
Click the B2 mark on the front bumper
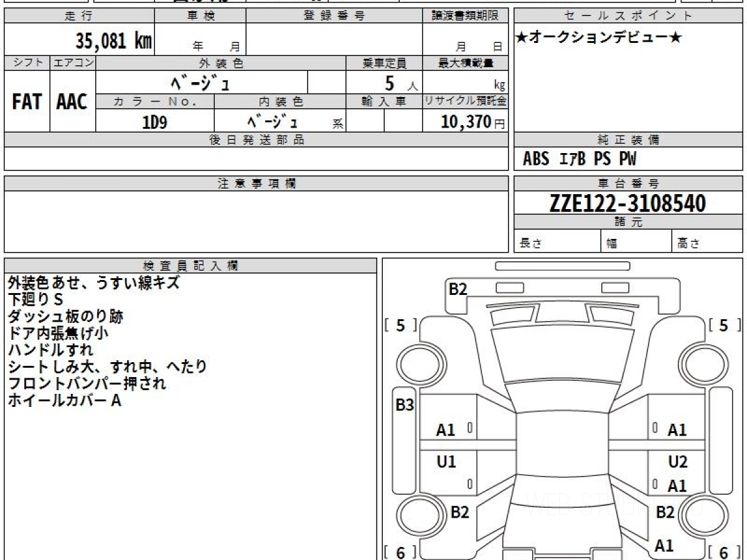coord(458,289)
